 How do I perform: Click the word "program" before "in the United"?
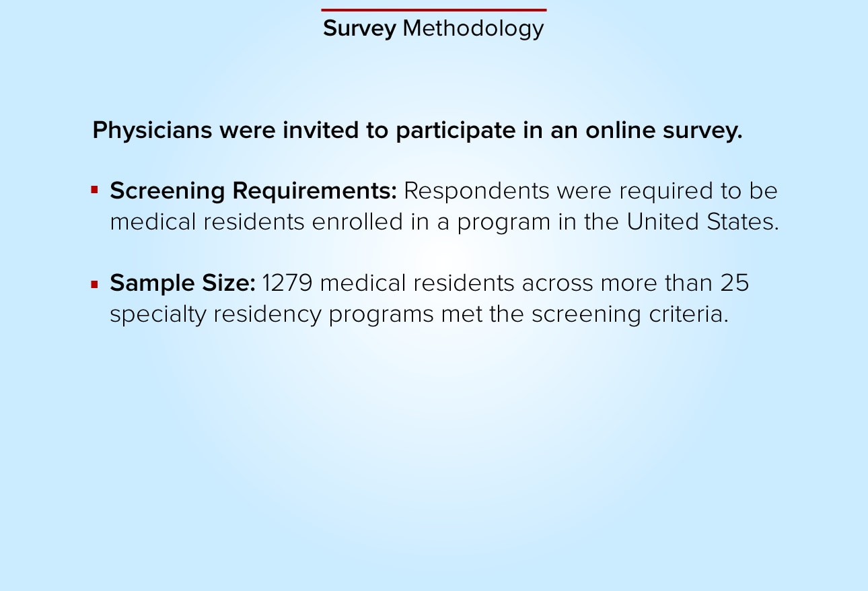504,223
